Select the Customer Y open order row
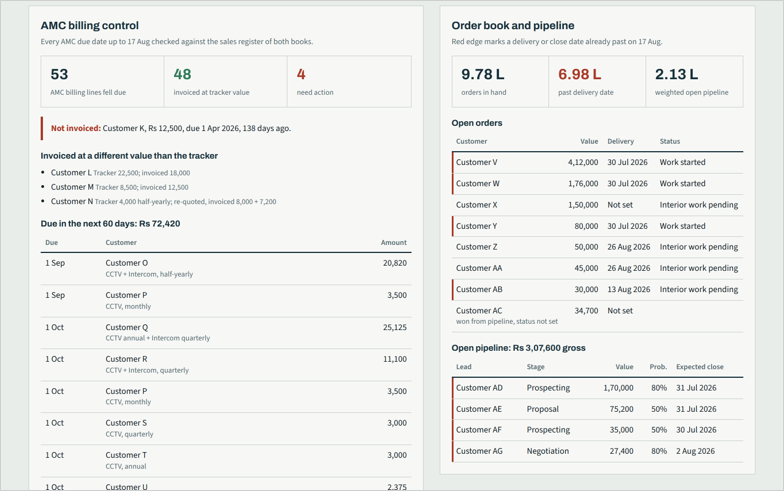 pyautogui.click(x=598, y=226)
